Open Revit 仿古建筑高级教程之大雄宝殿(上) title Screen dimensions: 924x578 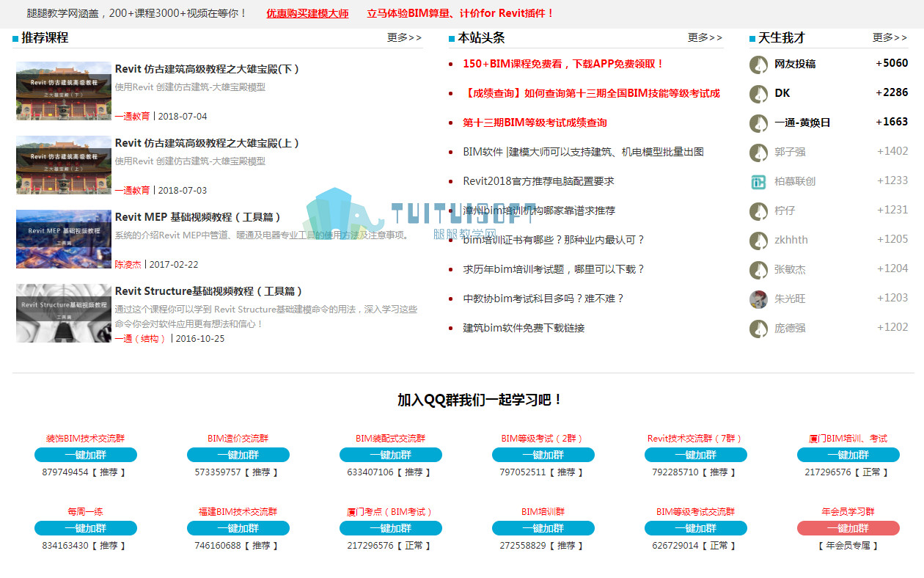click(208, 143)
